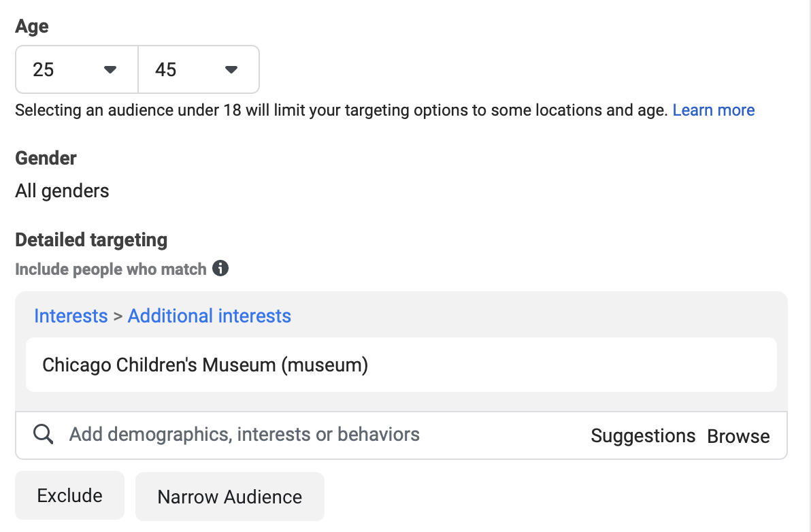The height and width of the screenshot is (532, 811).
Task: Open the Interests breadcrumb link
Action: coord(71,316)
